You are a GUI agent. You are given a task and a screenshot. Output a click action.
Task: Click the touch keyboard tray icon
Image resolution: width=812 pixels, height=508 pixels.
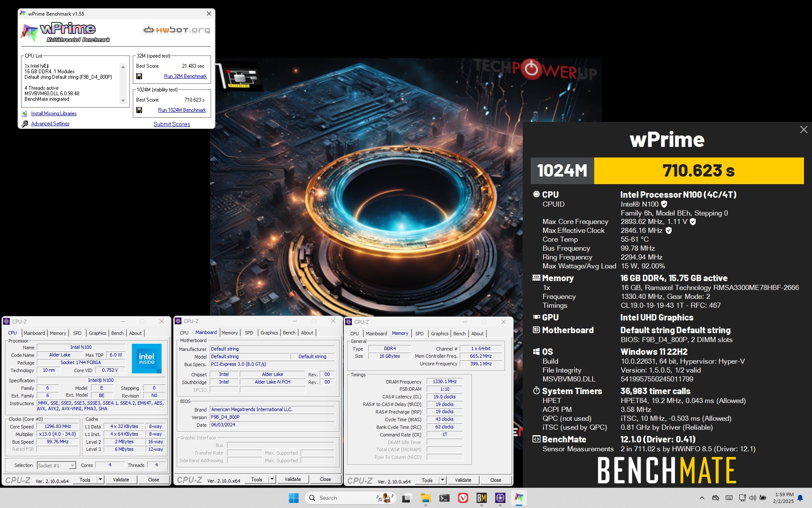click(729, 498)
